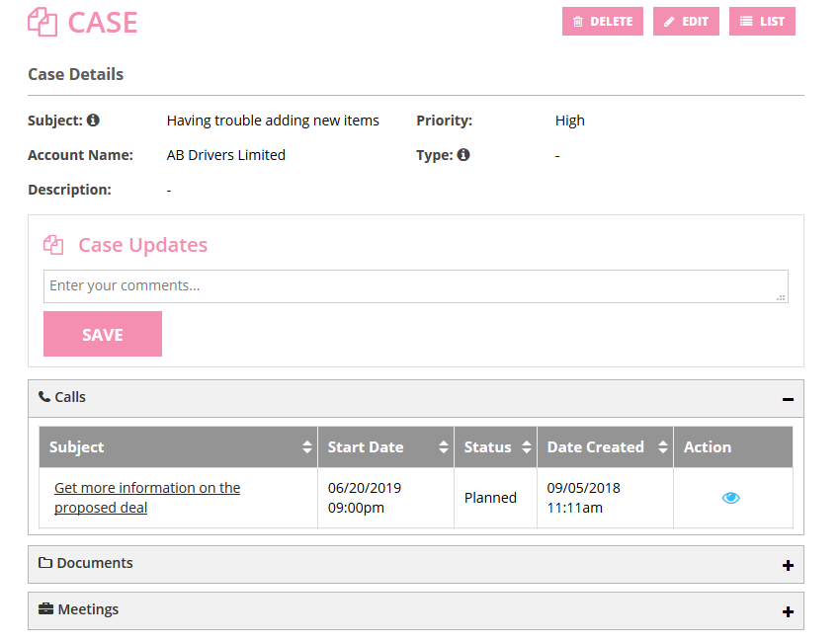
Task: Click the subject 'Having trouble adding new items'
Action: (273, 120)
